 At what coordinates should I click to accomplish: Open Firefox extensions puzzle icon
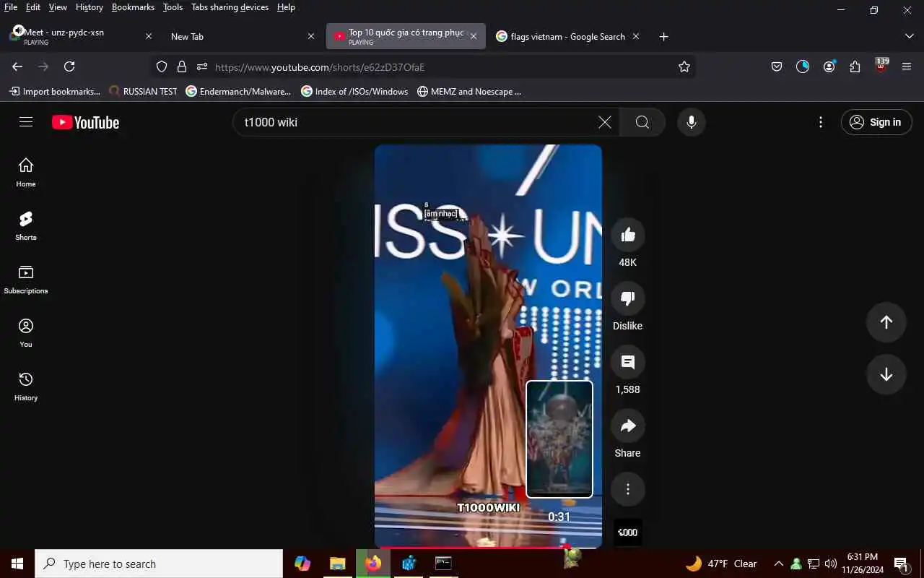pos(855,66)
